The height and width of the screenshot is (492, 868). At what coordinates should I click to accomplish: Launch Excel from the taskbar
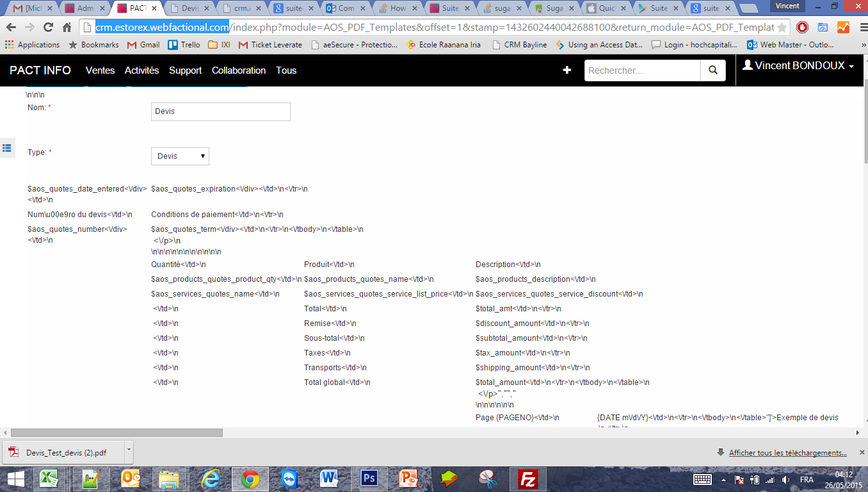[50, 479]
